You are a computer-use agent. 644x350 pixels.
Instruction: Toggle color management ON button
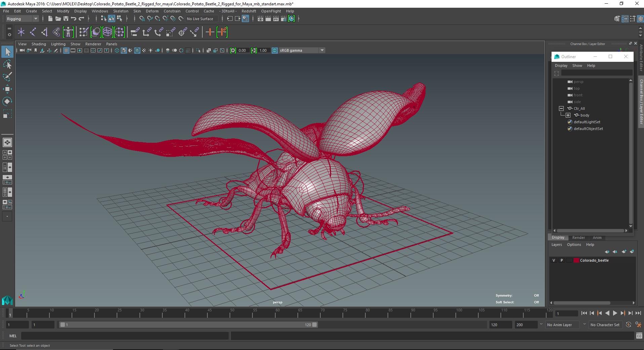275,50
